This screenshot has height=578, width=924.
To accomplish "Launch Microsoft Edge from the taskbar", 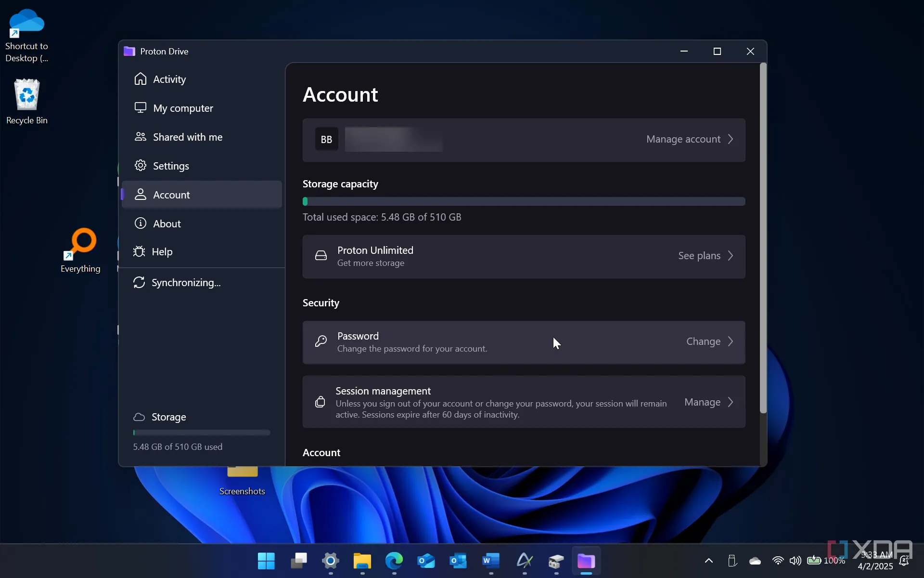I will click(x=394, y=561).
